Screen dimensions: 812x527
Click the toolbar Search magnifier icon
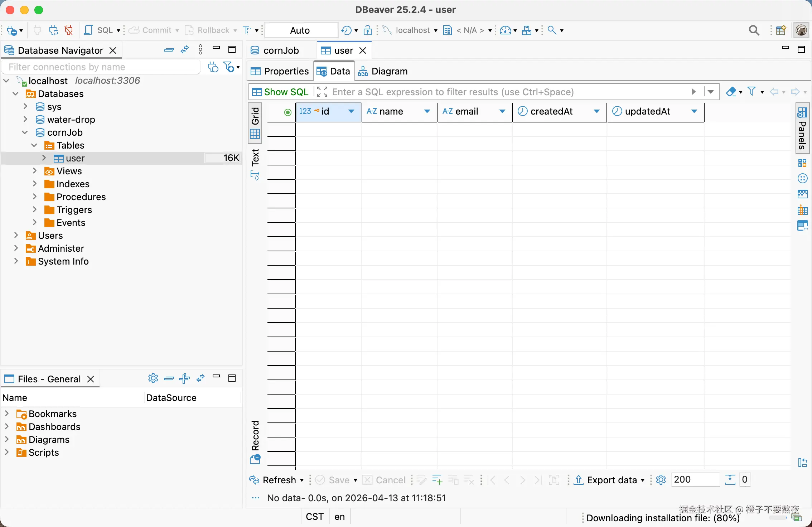754,30
